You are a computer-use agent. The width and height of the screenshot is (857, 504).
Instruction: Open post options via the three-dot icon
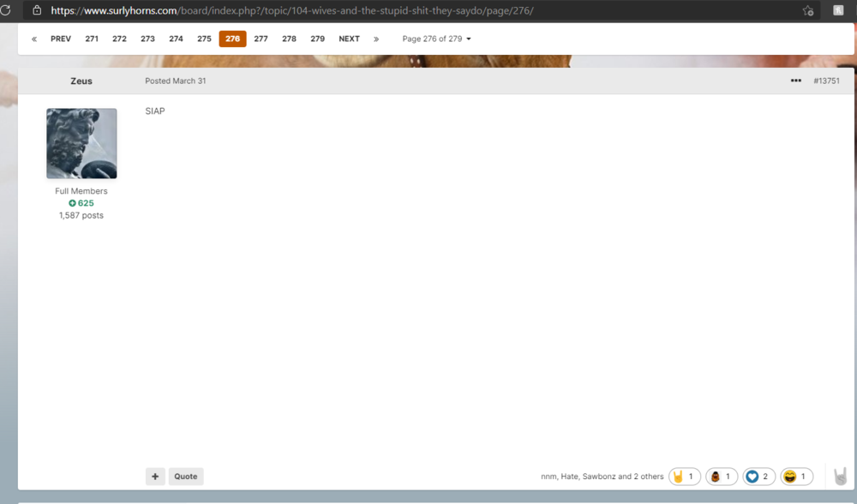tap(795, 81)
